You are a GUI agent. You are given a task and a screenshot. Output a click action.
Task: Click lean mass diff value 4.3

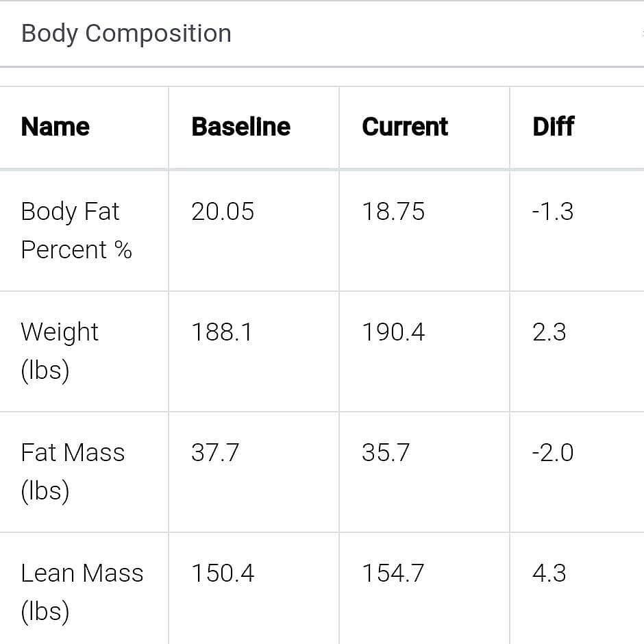(549, 573)
